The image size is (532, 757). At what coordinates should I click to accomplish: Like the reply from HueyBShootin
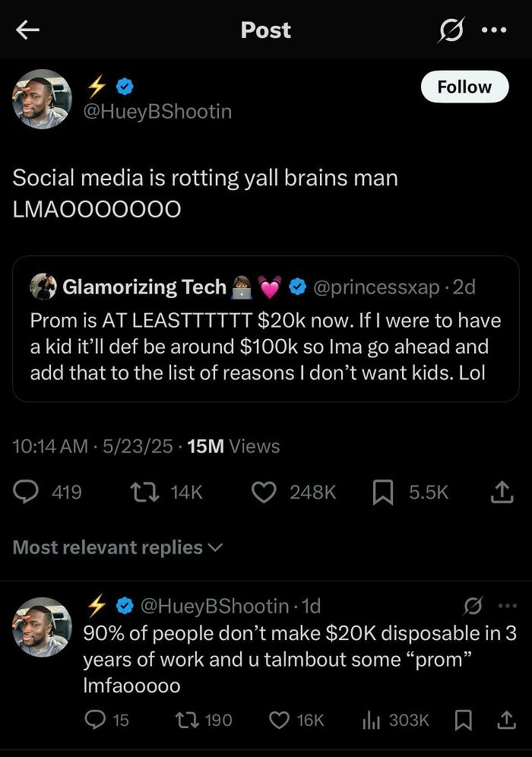278,720
